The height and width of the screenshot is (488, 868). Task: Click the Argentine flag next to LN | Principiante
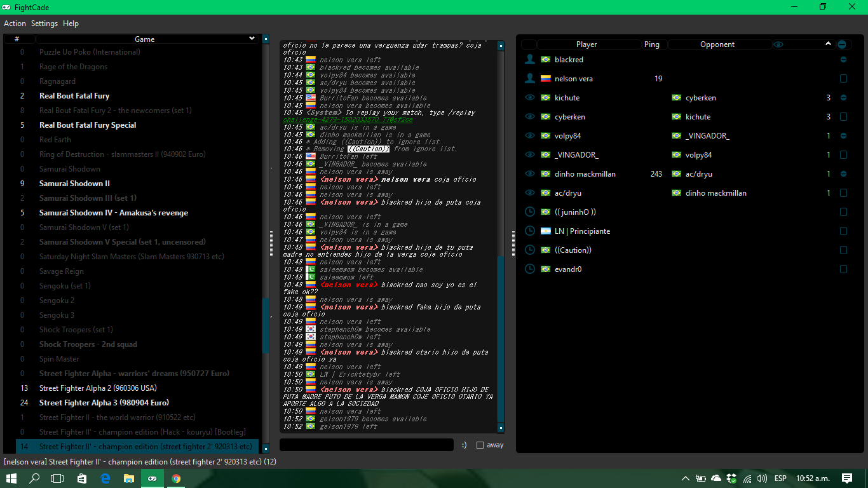[x=545, y=231]
